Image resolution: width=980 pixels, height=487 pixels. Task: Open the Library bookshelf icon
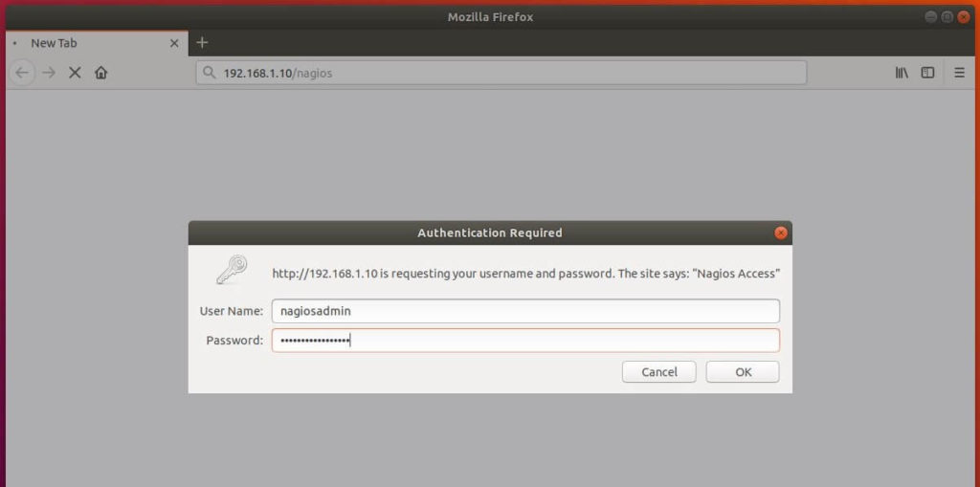902,73
